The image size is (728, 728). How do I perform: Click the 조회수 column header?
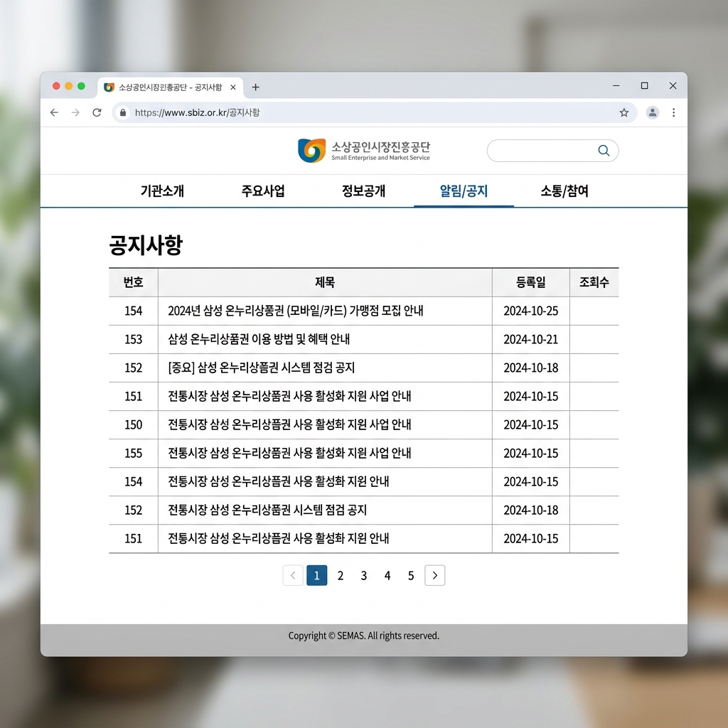coord(594,282)
